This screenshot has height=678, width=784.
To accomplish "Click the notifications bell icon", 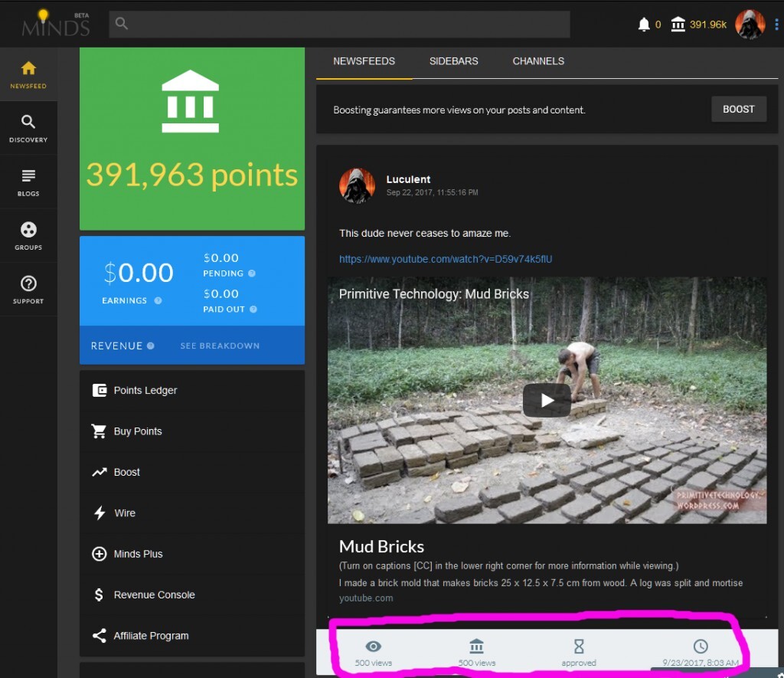I will pos(644,25).
